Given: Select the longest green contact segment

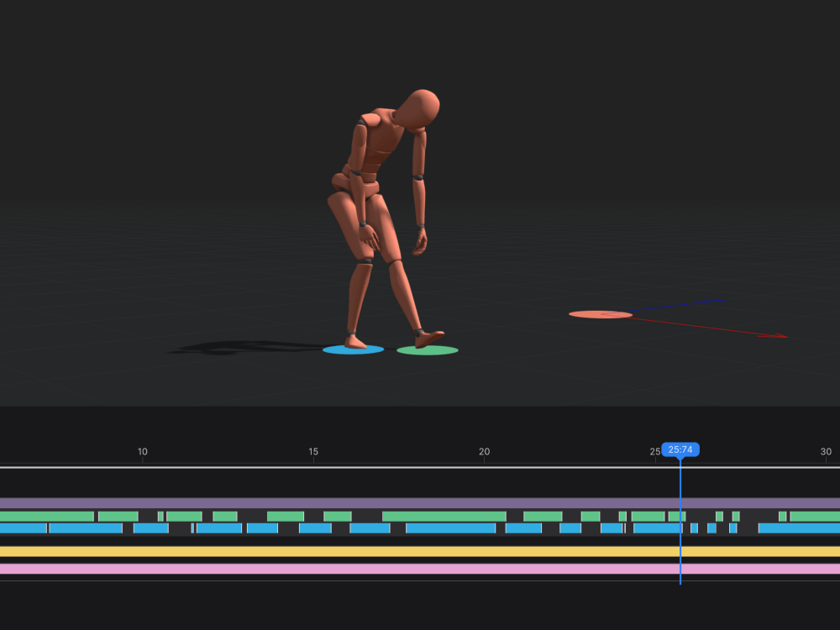Looking at the screenshot, I should click(x=444, y=517).
